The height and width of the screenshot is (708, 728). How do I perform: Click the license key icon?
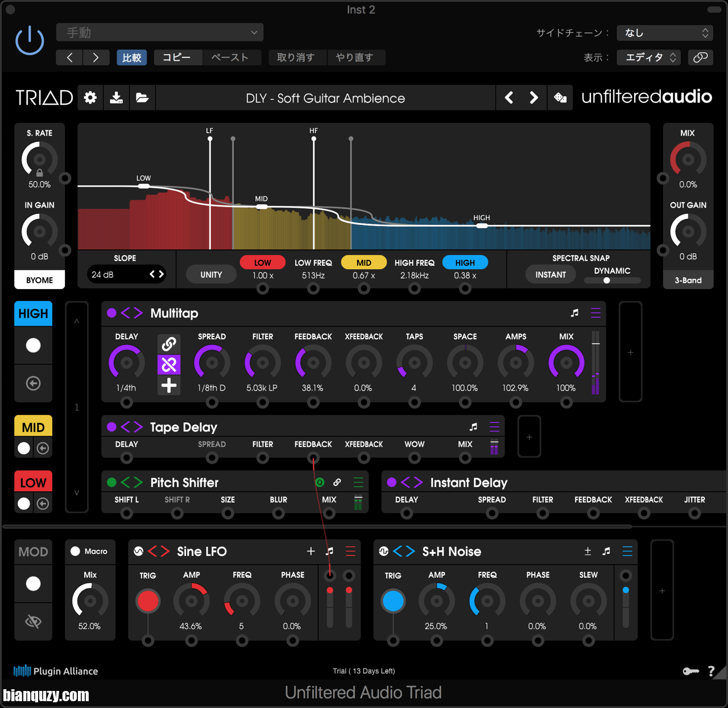tap(690, 672)
